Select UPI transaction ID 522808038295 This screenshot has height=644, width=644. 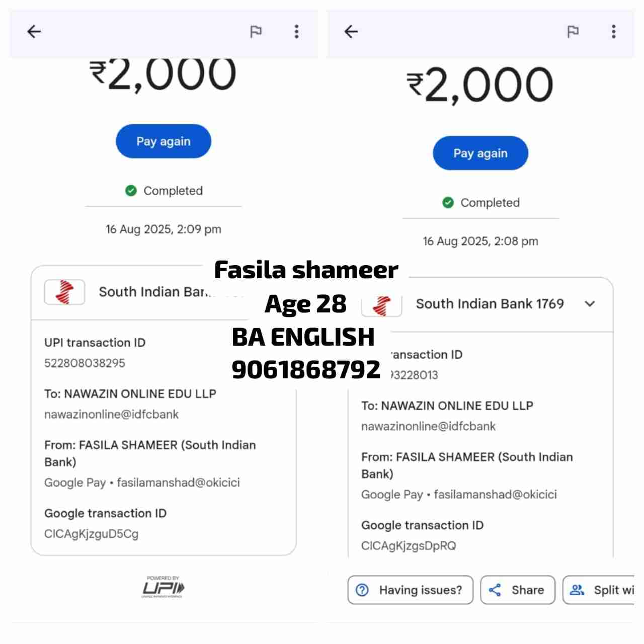[85, 363]
